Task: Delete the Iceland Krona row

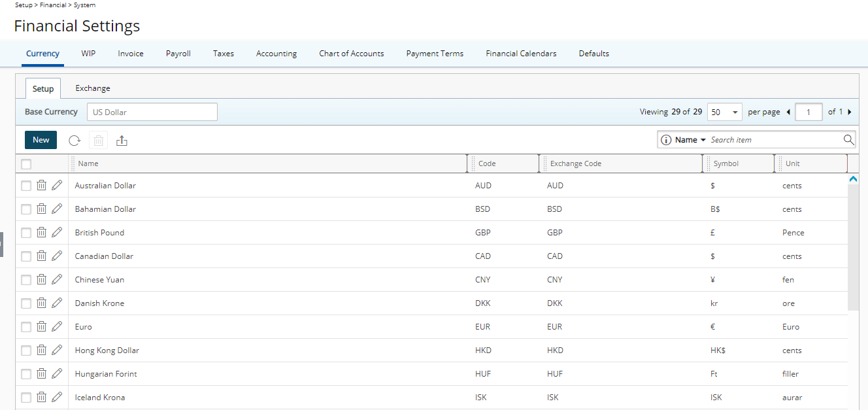Action: pos(41,398)
